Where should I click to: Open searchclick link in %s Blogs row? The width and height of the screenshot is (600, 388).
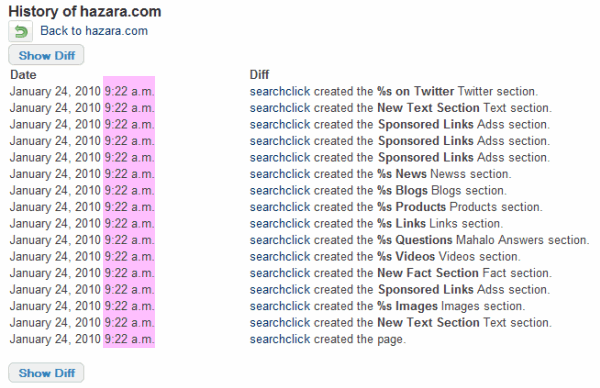280,191
